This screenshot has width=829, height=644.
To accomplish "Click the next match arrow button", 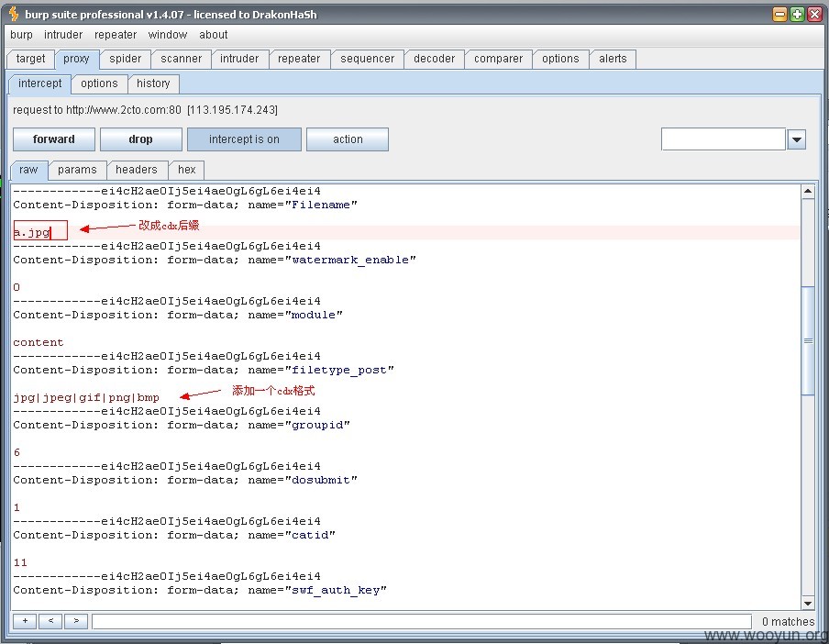I will tap(76, 621).
